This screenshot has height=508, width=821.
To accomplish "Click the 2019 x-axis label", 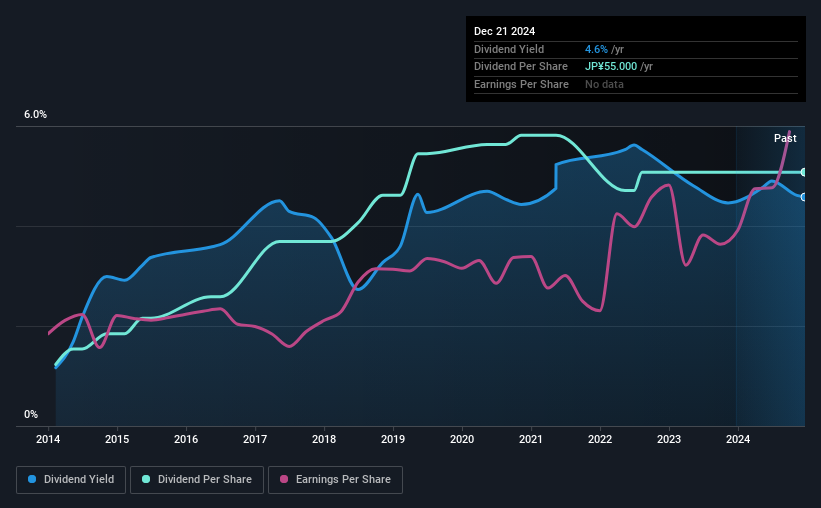I will point(393,439).
